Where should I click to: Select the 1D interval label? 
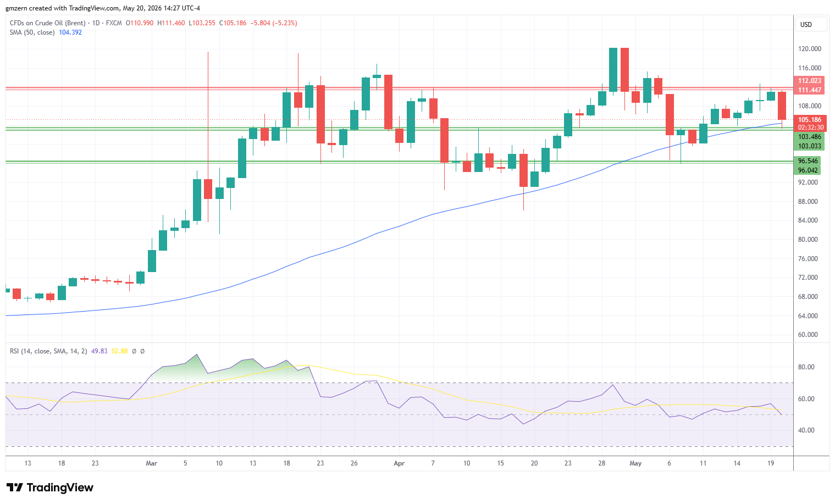click(x=96, y=23)
